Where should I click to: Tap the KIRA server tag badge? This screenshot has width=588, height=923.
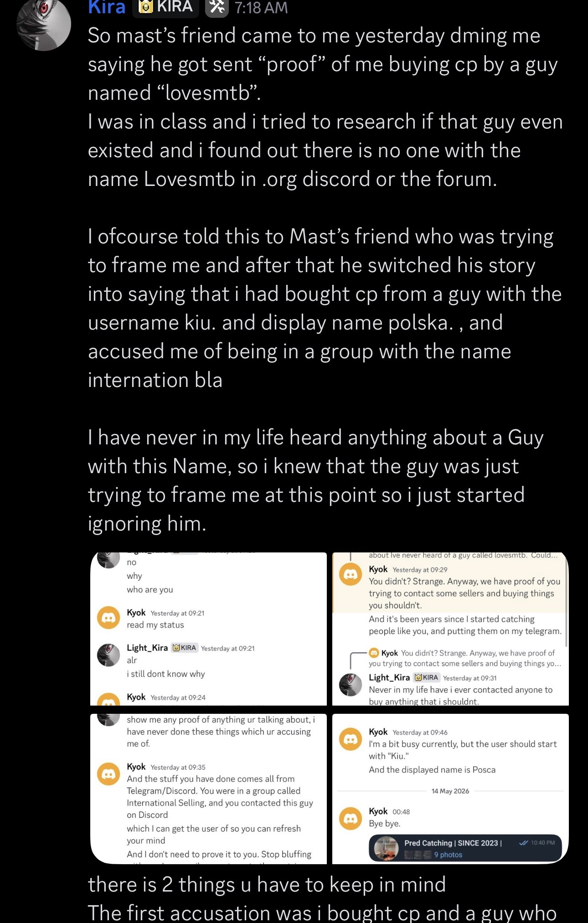click(165, 7)
